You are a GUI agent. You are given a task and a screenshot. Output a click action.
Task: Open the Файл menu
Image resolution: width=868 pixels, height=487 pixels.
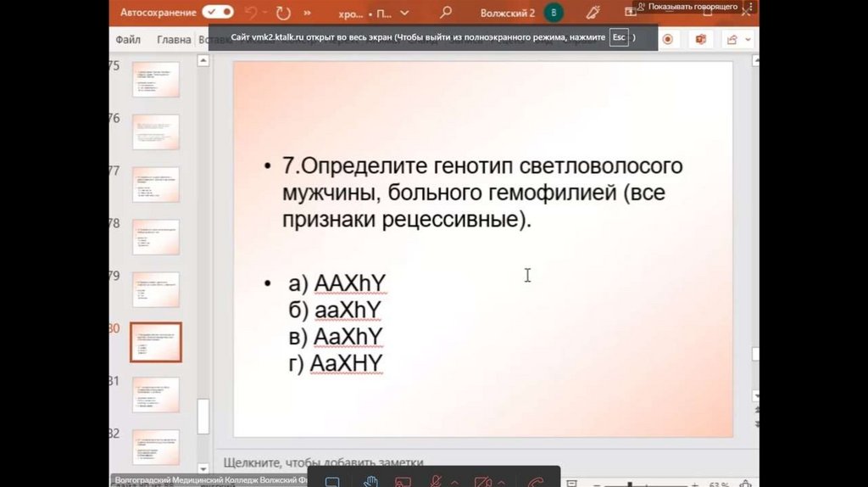(x=128, y=39)
